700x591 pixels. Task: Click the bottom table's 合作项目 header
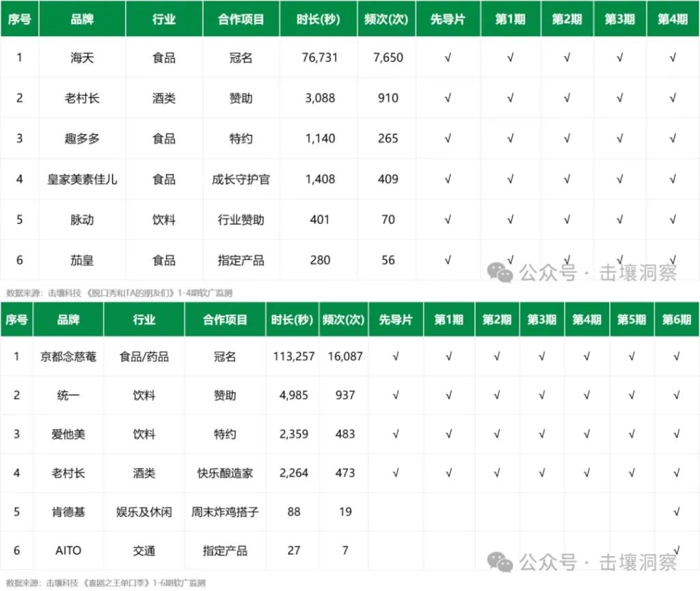tap(225, 319)
